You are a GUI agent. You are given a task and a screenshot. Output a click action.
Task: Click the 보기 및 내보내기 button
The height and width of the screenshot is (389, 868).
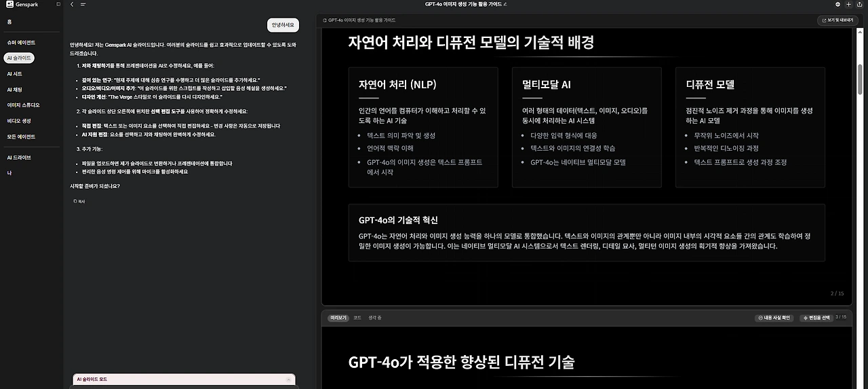click(x=838, y=20)
